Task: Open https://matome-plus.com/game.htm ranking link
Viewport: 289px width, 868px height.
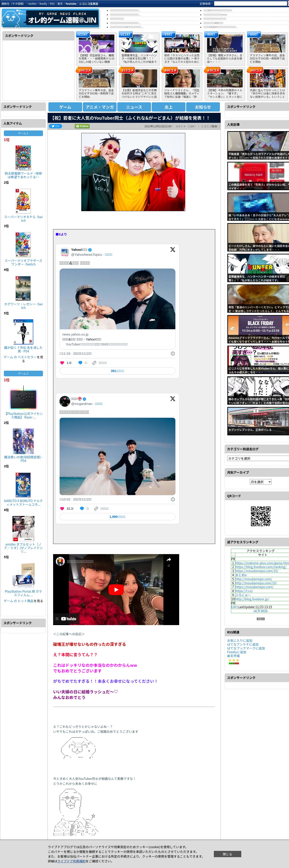Action: pyautogui.click(x=262, y=563)
